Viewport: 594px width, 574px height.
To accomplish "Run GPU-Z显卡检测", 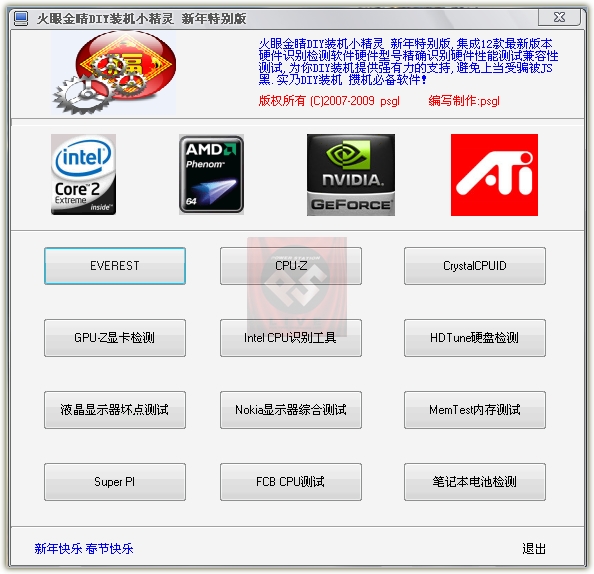I will pos(115,338).
